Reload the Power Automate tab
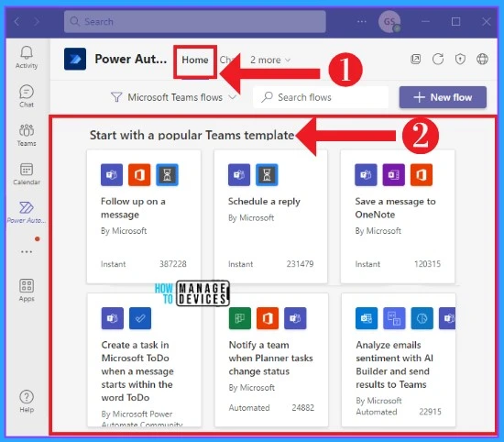504x442 pixels. click(x=438, y=60)
